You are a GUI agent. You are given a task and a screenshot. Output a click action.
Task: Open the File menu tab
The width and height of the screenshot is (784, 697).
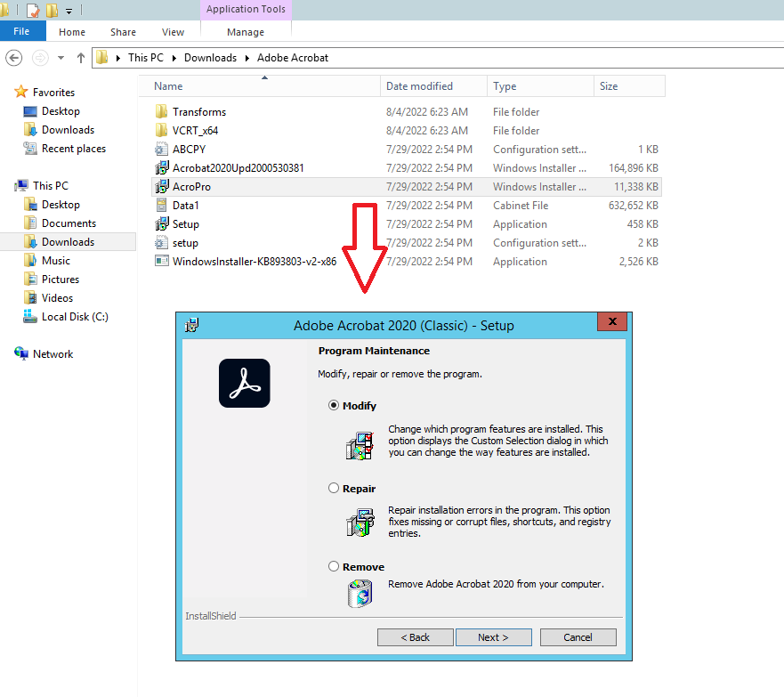(x=21, y=31)
